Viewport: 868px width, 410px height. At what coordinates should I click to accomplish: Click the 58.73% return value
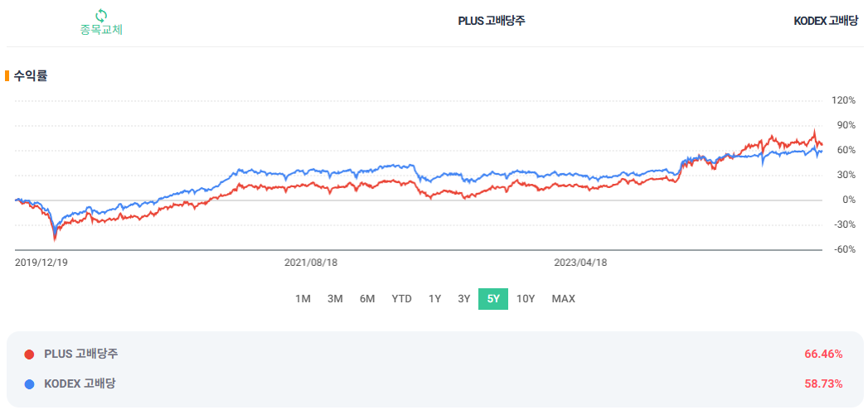pos(824,383)
